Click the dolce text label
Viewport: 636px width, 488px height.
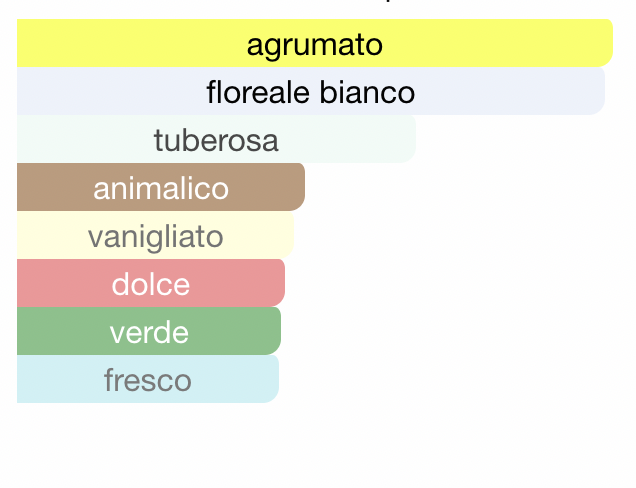(x=151, y=284)
